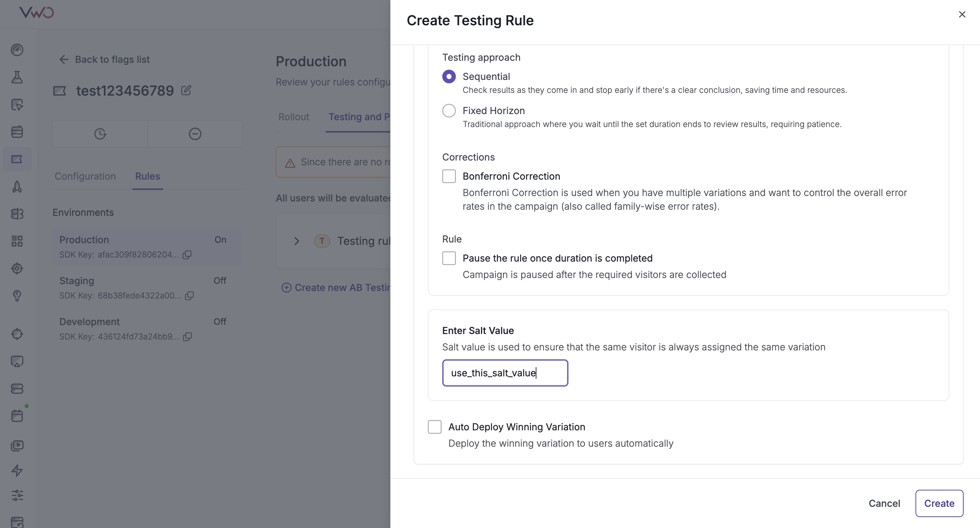Open the cursor click heatmap icon in sidebar
Viewport: 980px width, 528px height.
[x=17, y=104]
